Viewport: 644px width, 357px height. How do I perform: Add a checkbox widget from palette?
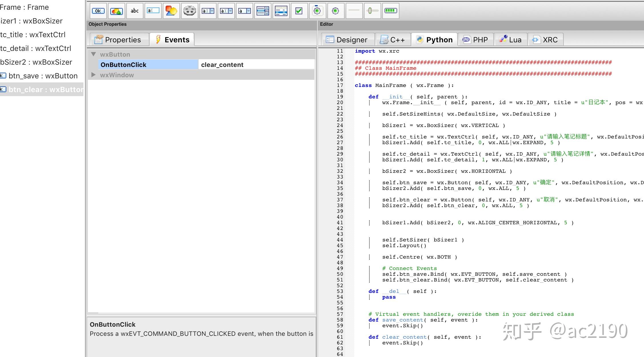point(299,11)
